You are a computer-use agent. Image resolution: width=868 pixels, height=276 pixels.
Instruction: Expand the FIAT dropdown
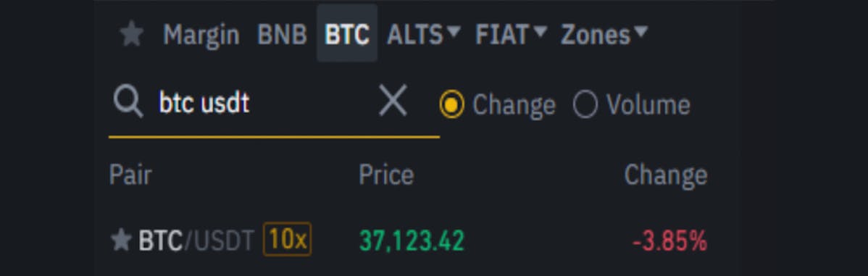(511, 35)
